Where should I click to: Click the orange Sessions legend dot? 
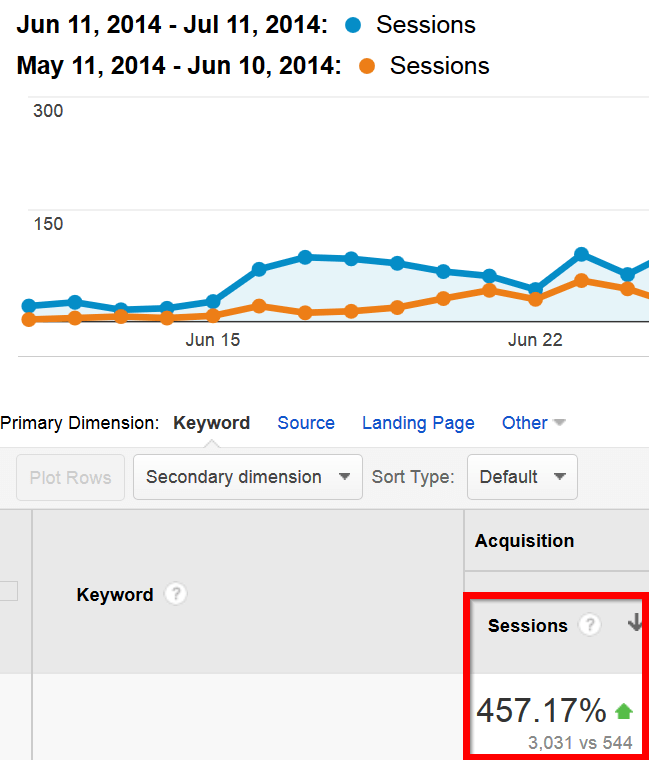[366, 66]
